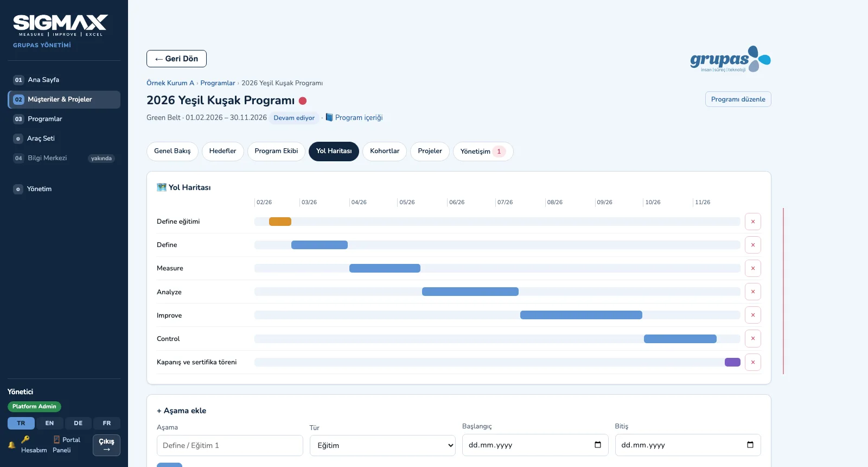Delete the Define eğitimi roadmap row
Viewport: 868px width, 467px height.
point(753,222)
